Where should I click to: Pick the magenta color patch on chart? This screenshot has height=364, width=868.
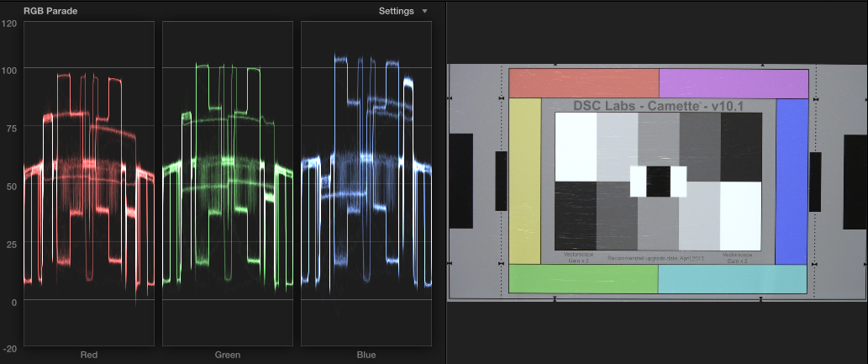point(733,83)
